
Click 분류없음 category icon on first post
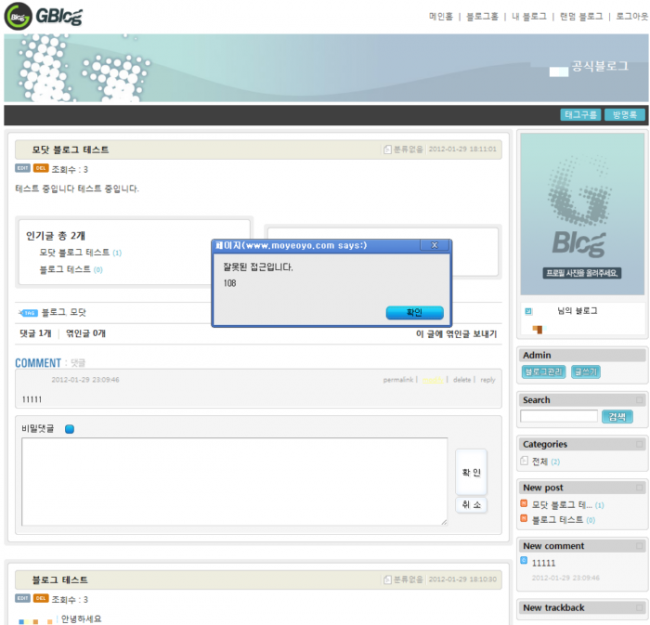pos(387,149)
